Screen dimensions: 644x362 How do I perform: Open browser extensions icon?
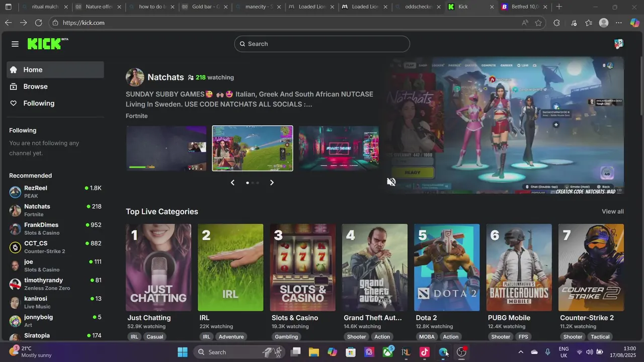pos(556,23)
